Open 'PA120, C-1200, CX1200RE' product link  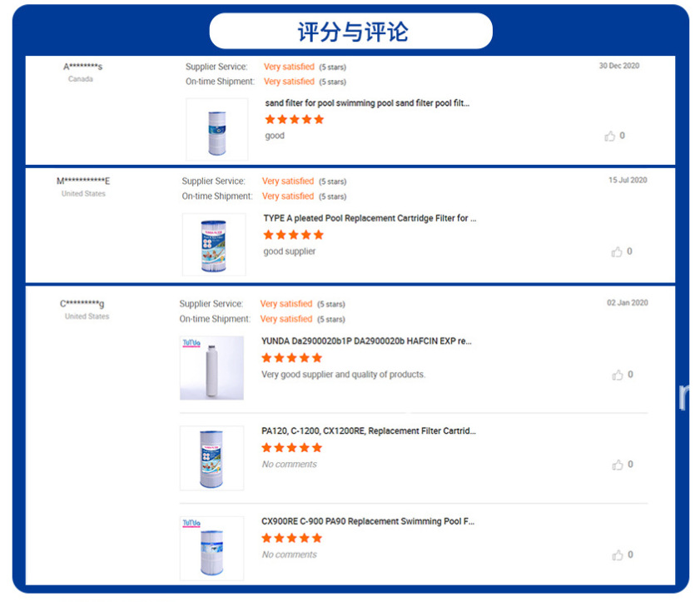tap(369, 431)
